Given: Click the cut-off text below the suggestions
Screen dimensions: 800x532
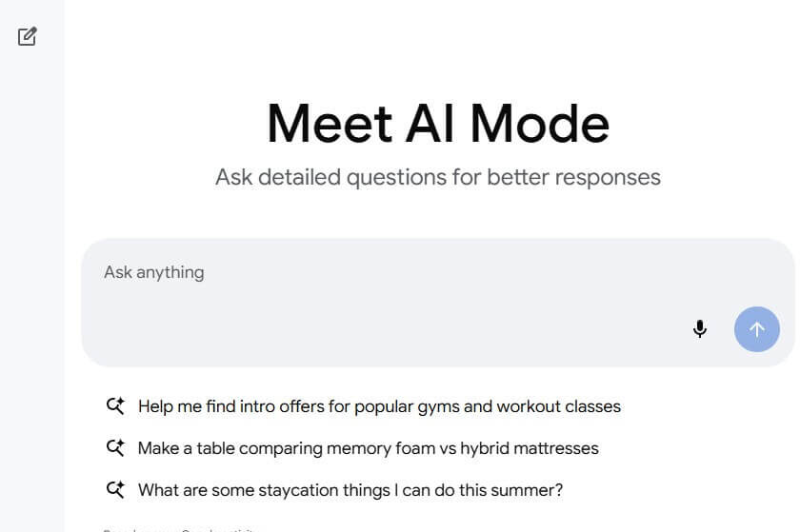Looking at the screenshot, I should click(x=181, y=528).
